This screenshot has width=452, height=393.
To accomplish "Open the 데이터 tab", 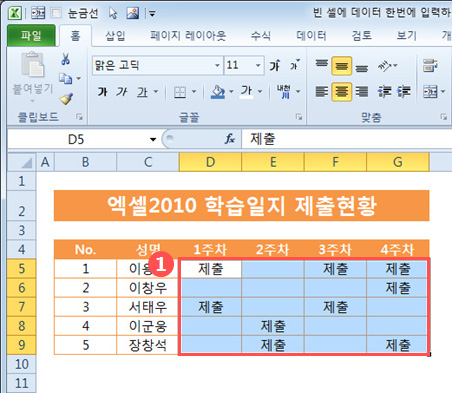I will (x=311, y=35).
